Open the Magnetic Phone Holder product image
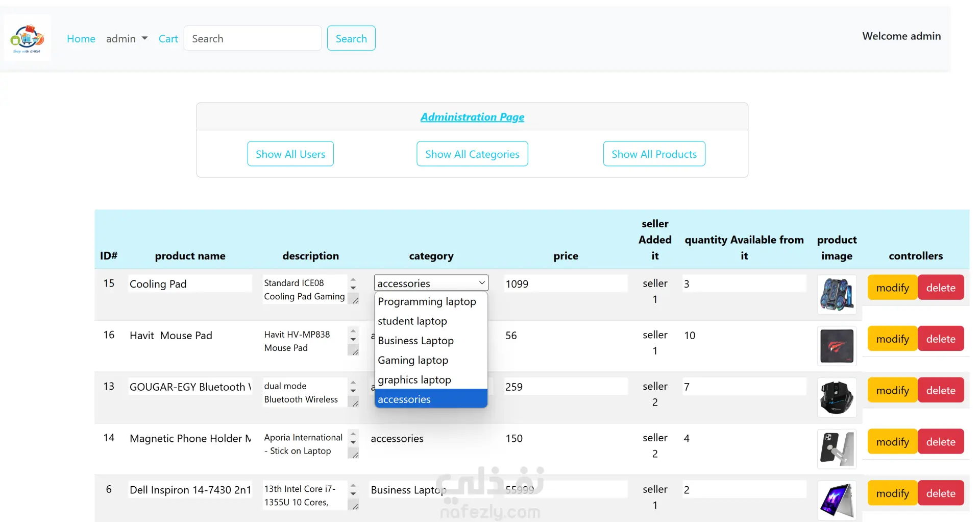 tap(837, 449)
